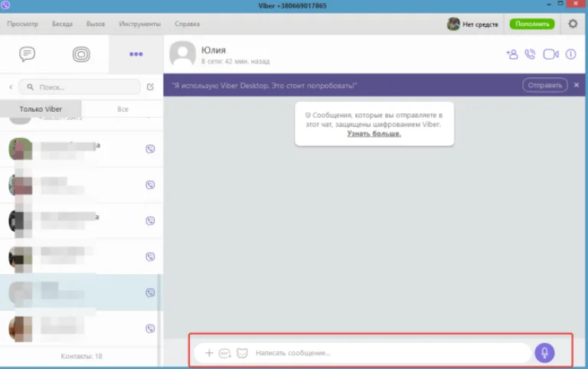Screen dimensions: 588x369
Task: Open the Справка menu
Action: [x=187, y=24]
